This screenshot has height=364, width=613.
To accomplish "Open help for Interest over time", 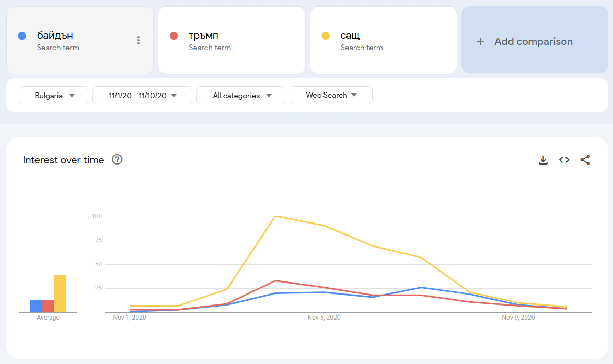I will tap(118, 160).
